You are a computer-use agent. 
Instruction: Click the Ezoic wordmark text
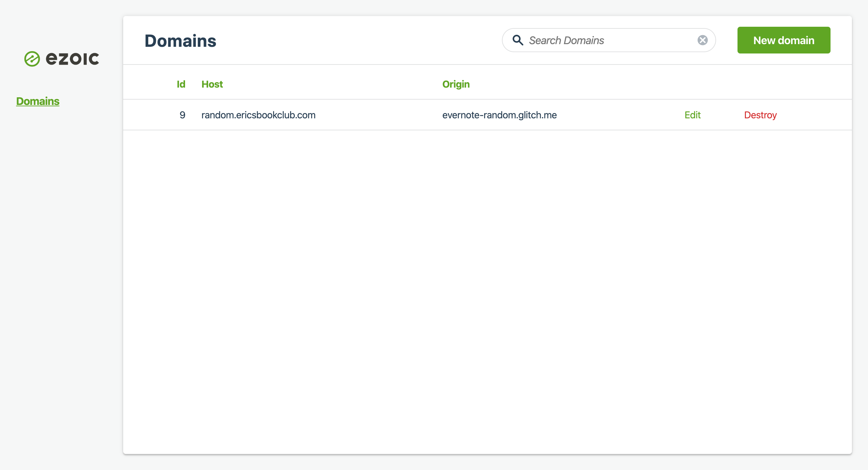click(73, 59)
